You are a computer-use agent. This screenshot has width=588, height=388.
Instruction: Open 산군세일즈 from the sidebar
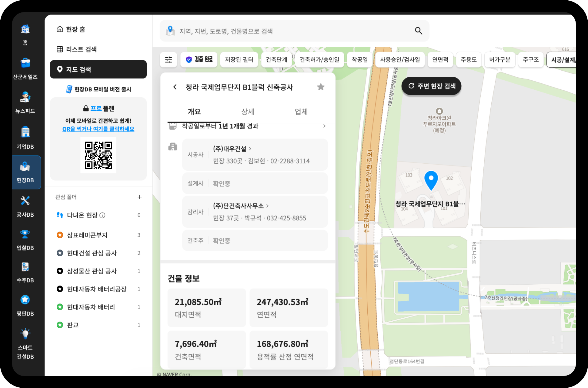pyautogui.click(x=25, y=69)
